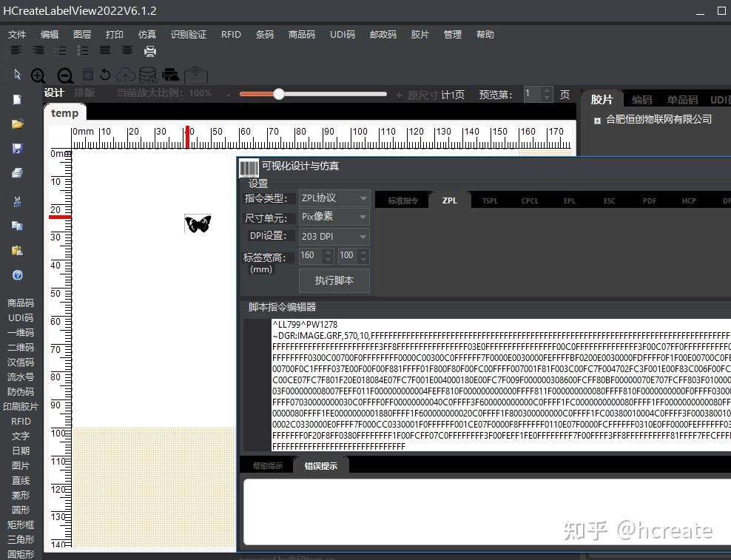The image size is (731, 560).
Task: Select the arrow selection tool
Action: [x=17, y=74]
